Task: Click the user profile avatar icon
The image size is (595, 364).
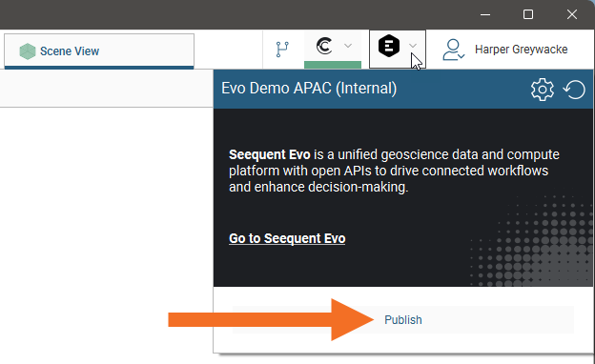Action: click(x=453, y=50)
